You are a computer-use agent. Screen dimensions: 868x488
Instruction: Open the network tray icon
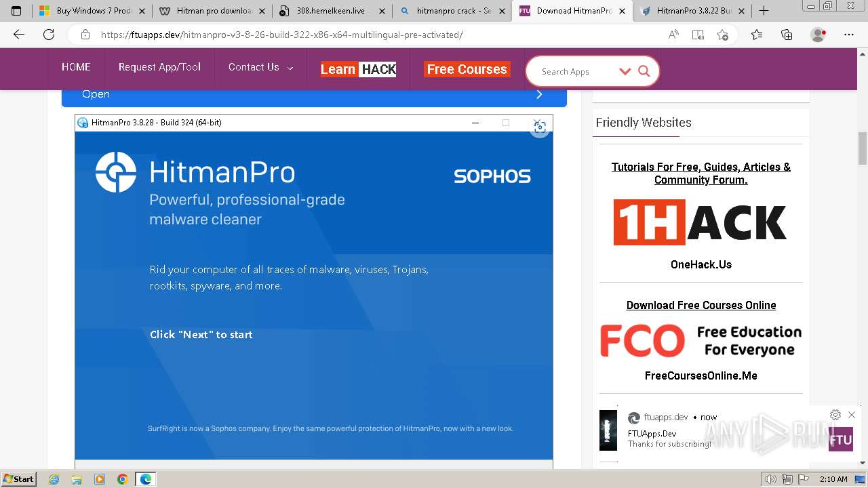point(787,479)
